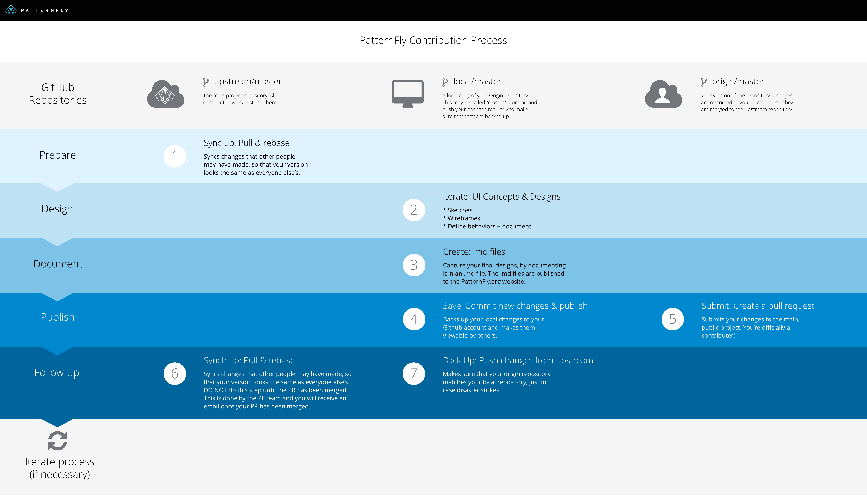
Task: Click the refresh arrows iterate icon
Action: click(x=58, y=440)
